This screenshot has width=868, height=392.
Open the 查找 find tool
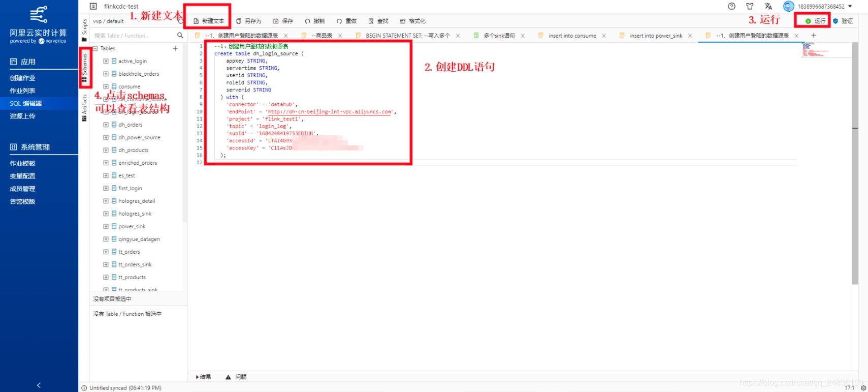coord(378,21)
